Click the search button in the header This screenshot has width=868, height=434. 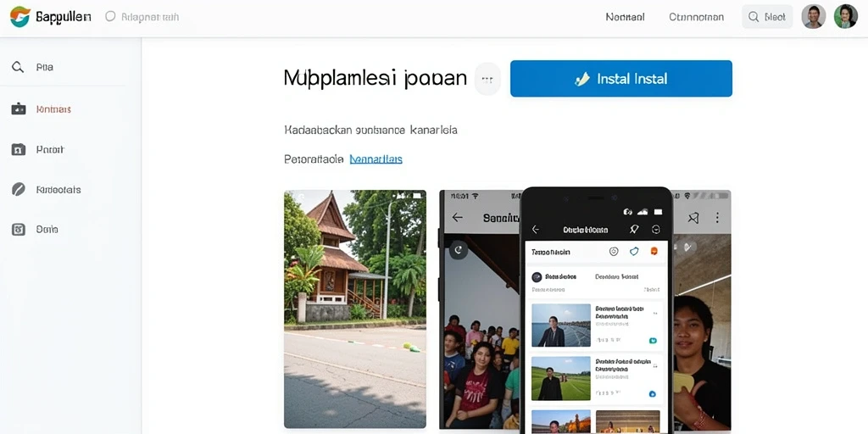coord(767,17)
